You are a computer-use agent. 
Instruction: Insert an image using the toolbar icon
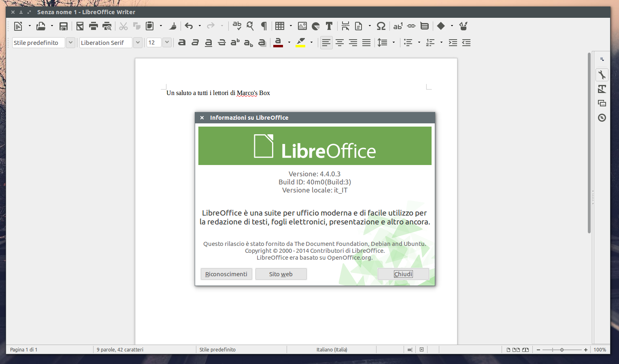[302, 26]
